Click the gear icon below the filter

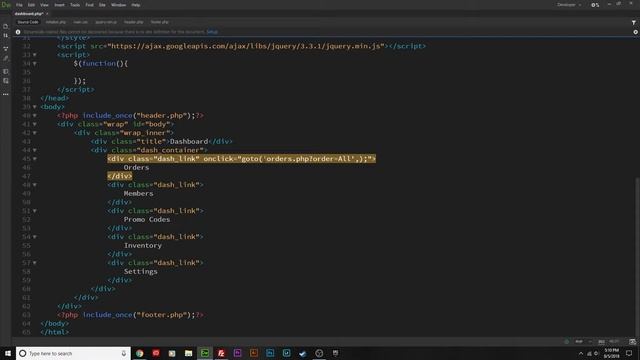tap(636, 32)
